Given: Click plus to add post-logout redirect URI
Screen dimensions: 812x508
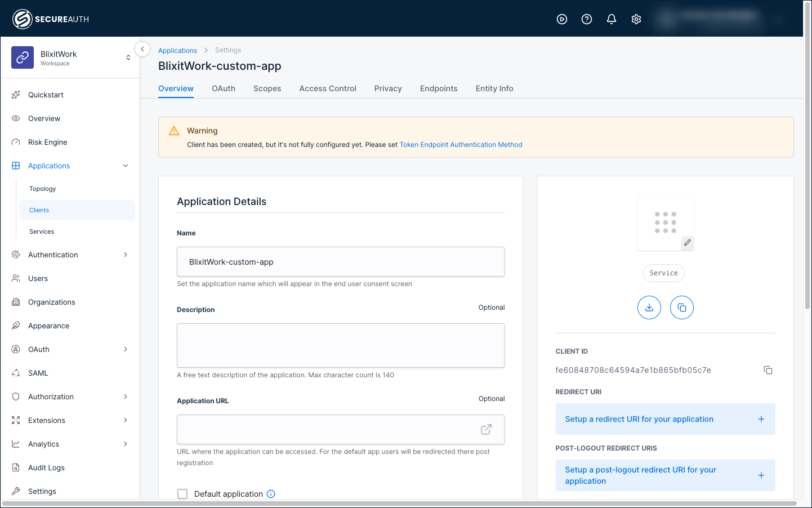Looking at the screenshot, I should tap(761, 475).
